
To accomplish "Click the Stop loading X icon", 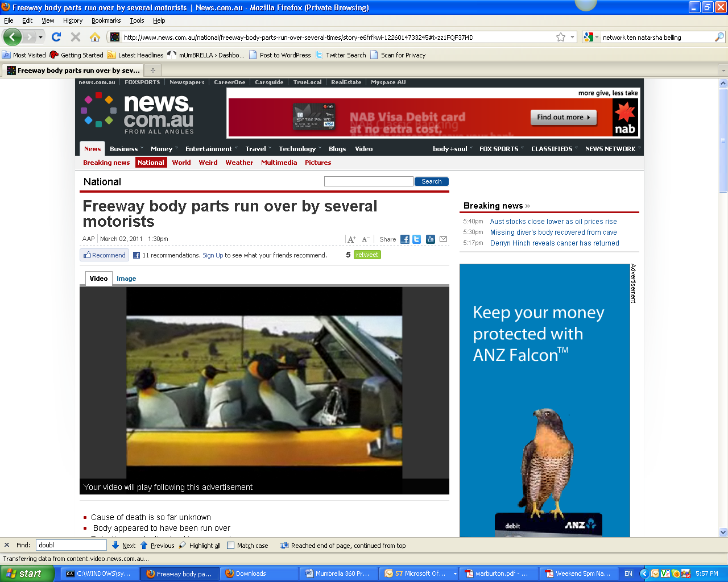I will [76, 37].
